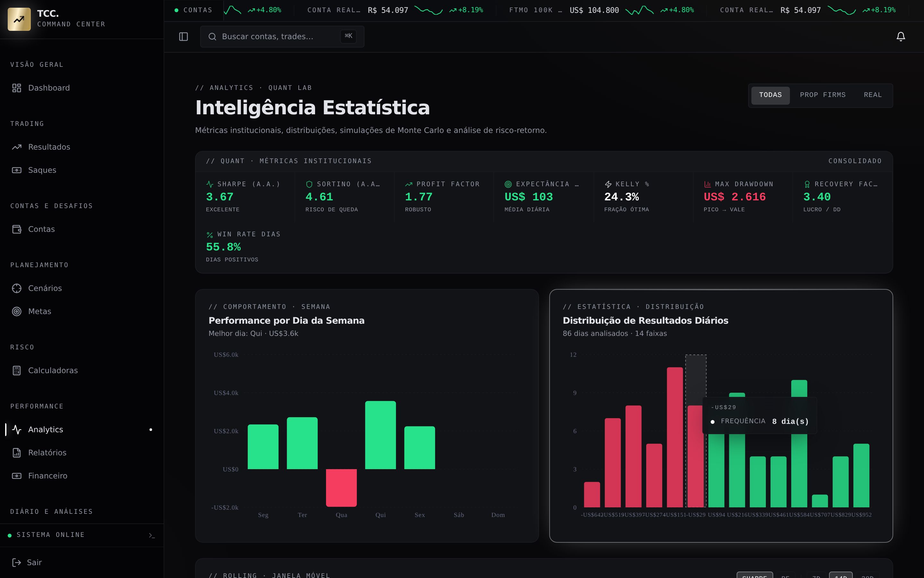
Task: Click the Resultados trend icon
Action: [16, 147]
